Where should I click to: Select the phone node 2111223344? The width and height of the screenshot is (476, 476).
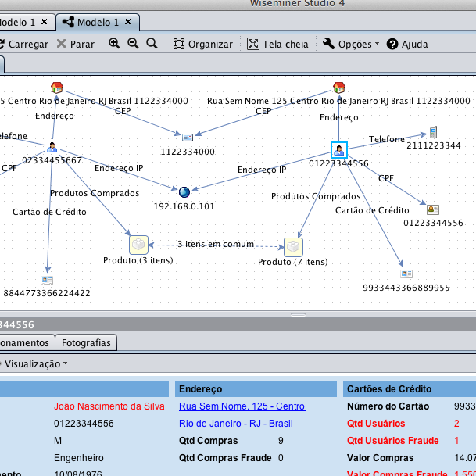tap(433, 132)
